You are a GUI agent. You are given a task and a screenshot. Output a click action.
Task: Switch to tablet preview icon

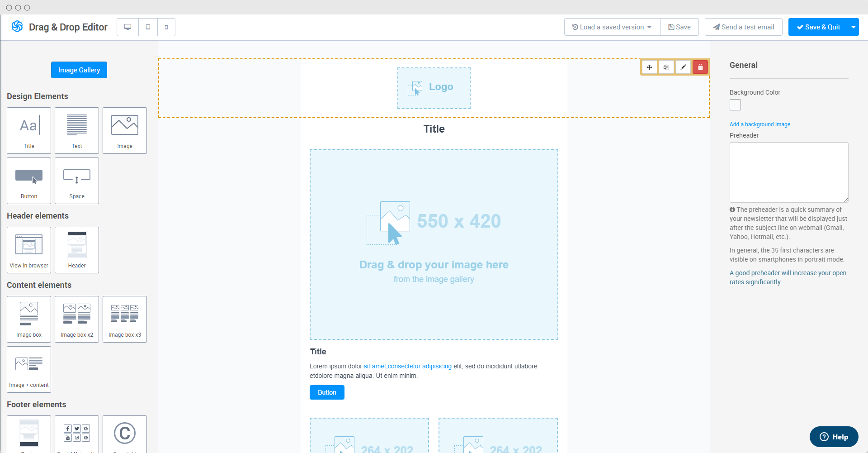[148, 27]
